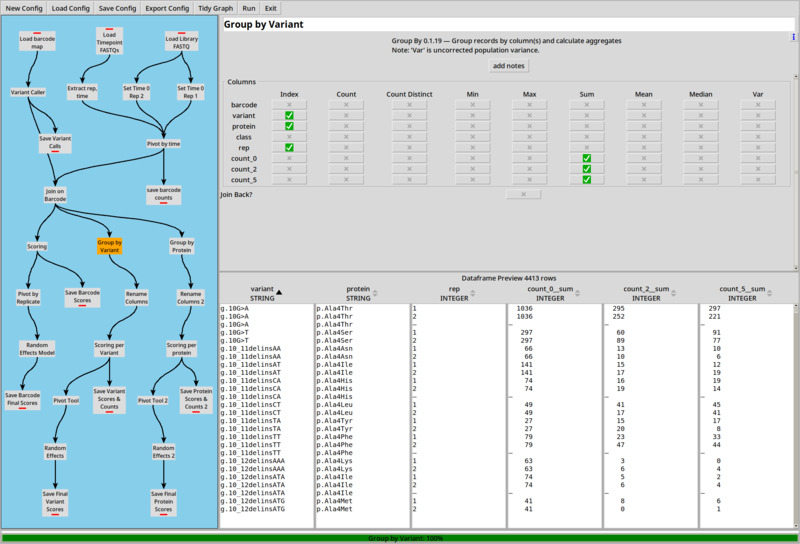Viewport: 800px width, 544px height.
Task: Uncheck the Sum checkbox for count_5
Action: 587,180
